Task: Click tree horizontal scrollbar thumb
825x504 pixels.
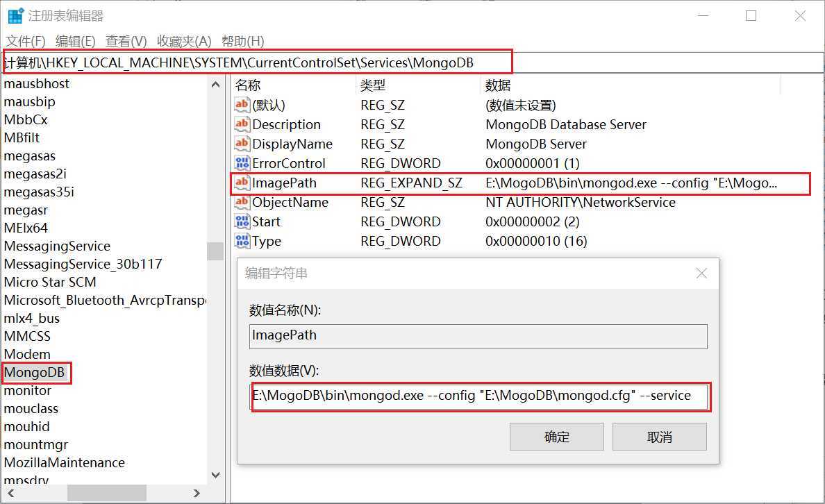Action: pyautogui.click(x=107, y=493)
